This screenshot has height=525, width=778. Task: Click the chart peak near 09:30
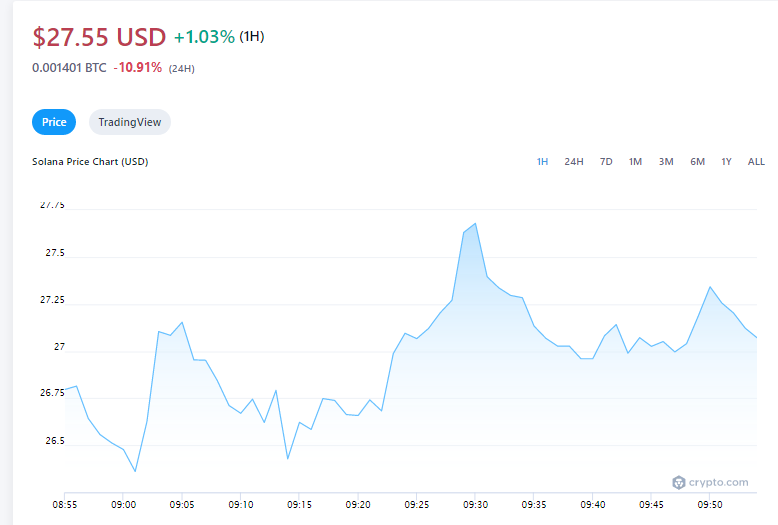(475, 224)
